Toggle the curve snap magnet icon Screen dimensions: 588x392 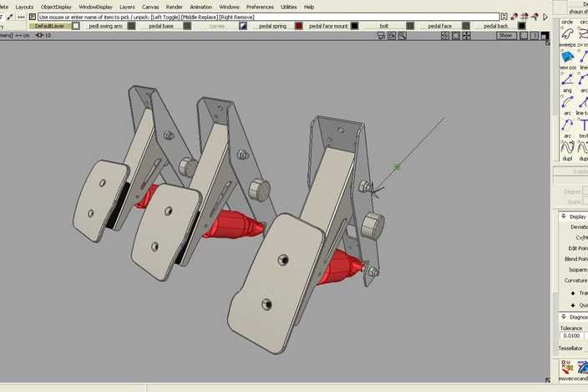(514, 17)
